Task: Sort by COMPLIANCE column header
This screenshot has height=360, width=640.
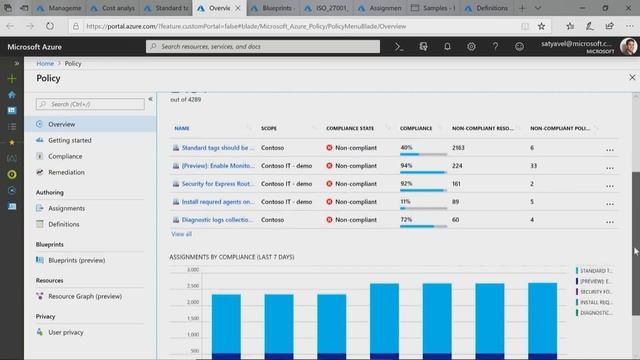Action: [x=416, y=128]
